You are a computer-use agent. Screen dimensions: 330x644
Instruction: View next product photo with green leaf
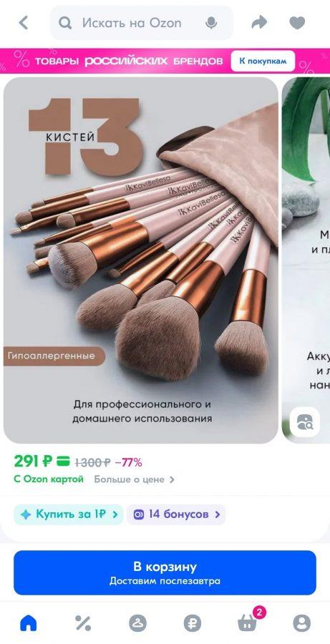[x=306, y=260]
